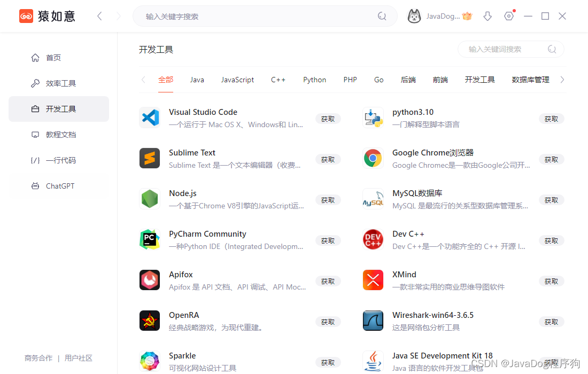Open 一行代码 in the sidebar
588x374 pixels.
[x=59, y=160]
